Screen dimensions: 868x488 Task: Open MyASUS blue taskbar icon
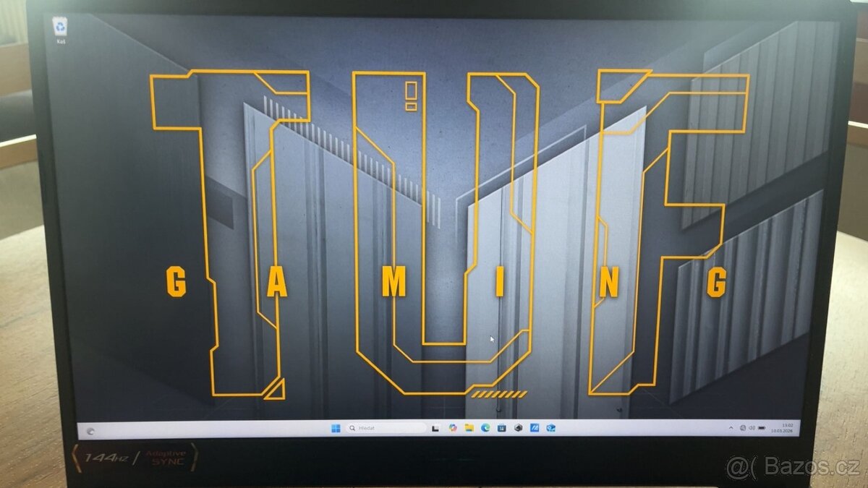[x=535, y=428]
